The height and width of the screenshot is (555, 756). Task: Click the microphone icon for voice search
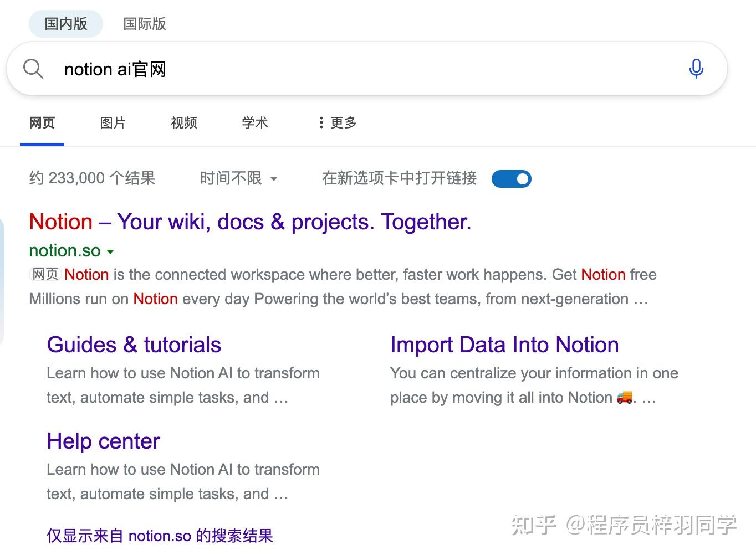[696, 68]
